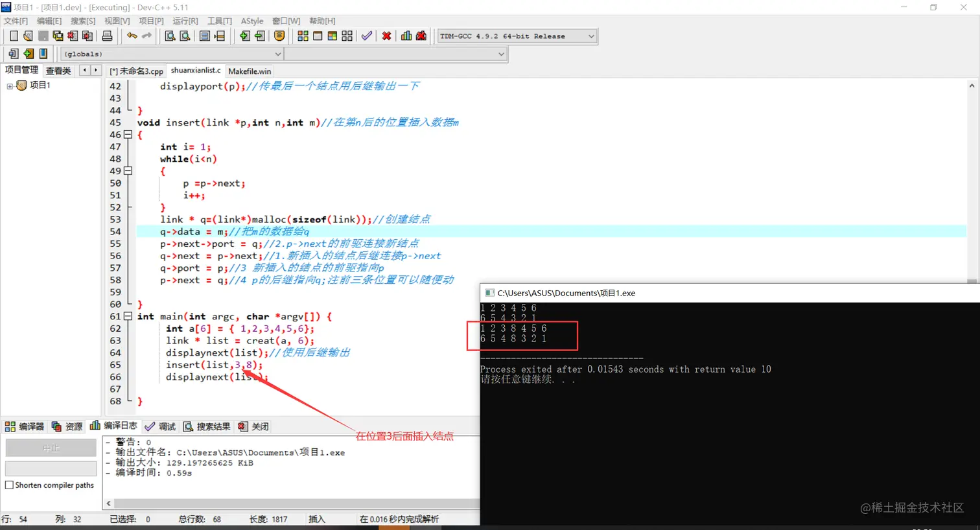980x530 pixels.
Task: Switch to the 查看类 panel tab
Action: (x=58, y=71)
